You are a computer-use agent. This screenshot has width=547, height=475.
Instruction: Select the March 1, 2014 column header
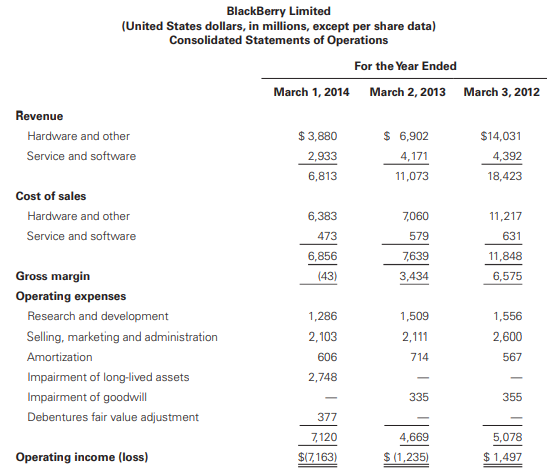tap(311, 92)
